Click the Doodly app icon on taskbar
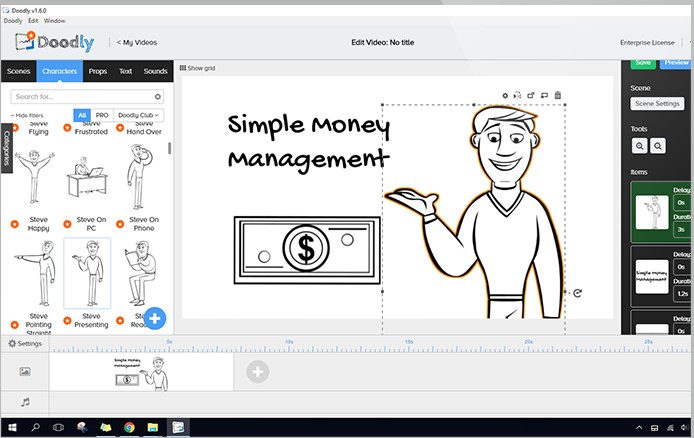This screenshot has height=438, width=694. click(178, 427)
